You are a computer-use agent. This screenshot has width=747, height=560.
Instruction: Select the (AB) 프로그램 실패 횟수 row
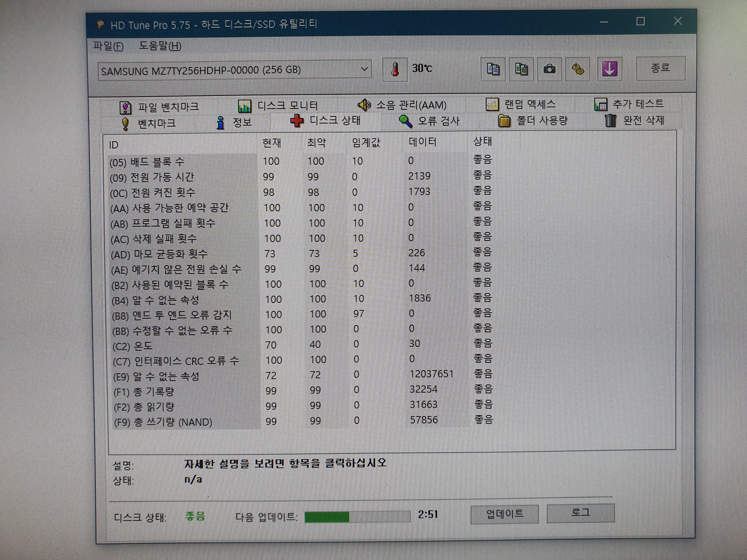[x=301, y=223]
